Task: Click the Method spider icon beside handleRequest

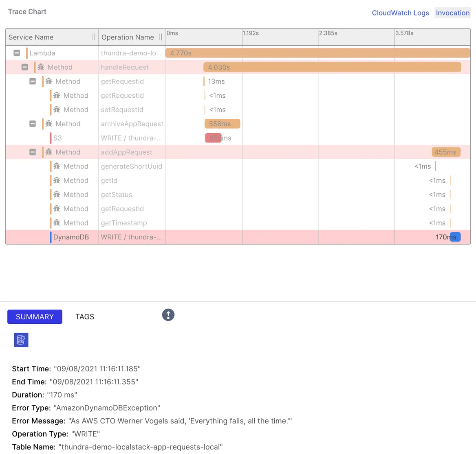Action: tap(40, 67)
